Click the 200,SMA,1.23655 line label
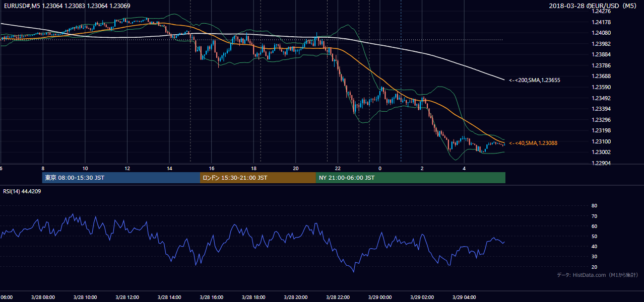 535,80
